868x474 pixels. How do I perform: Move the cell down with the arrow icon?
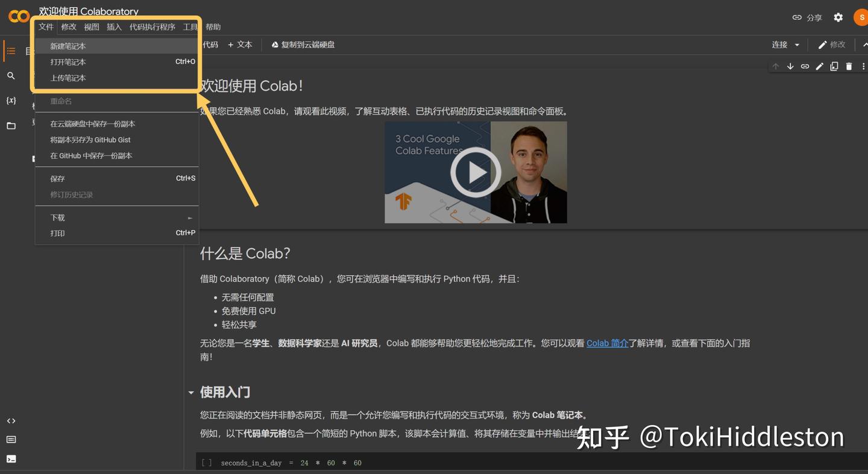[790, 66]
